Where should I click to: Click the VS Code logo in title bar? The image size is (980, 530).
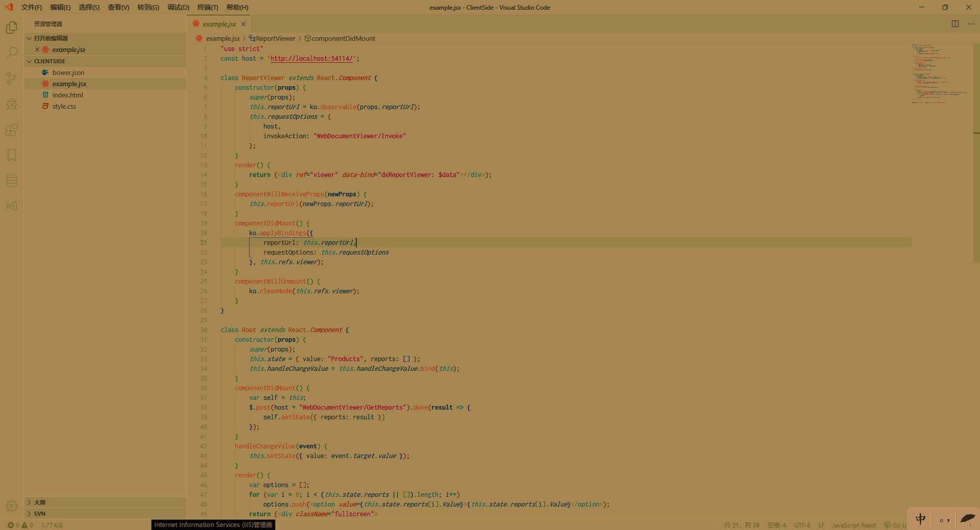9,7
